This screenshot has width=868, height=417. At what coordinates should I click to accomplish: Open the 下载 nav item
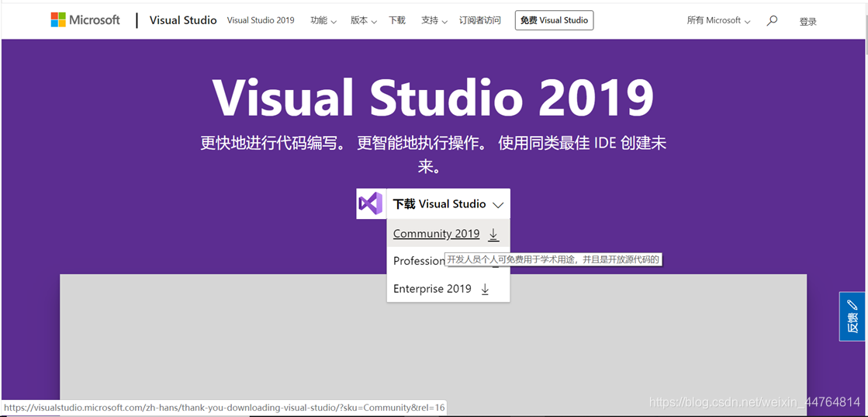pos(397,20)
